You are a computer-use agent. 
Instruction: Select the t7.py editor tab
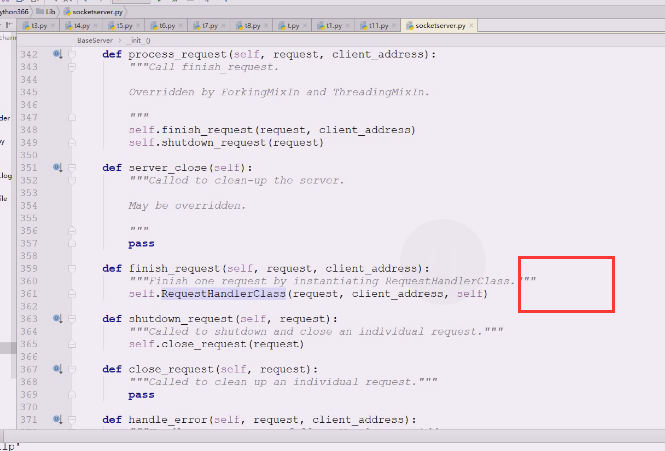click(x=210, y=26)
